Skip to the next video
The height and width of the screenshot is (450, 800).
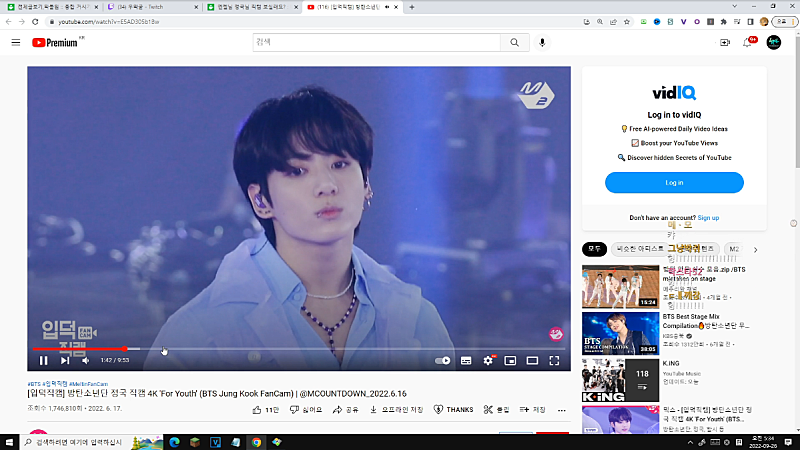point(65,360)
